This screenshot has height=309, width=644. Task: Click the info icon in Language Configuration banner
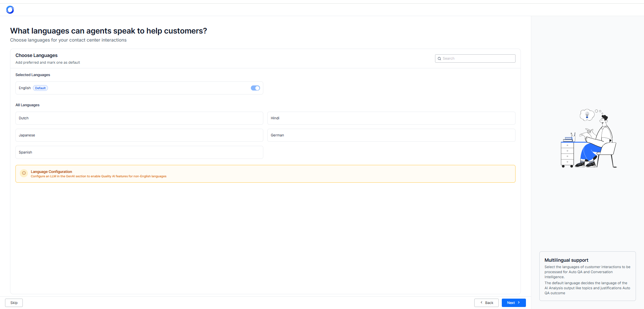tap(24, 173)
